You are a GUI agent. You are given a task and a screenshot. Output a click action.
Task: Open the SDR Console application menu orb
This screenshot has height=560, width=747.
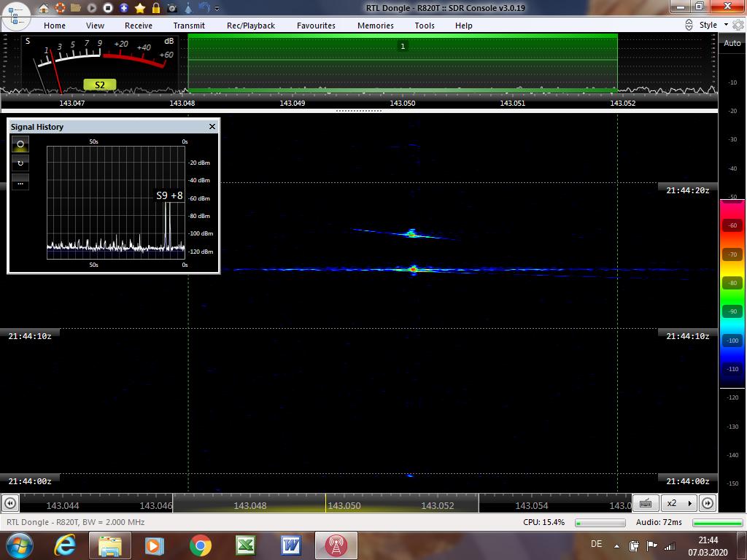pos(16,15)
